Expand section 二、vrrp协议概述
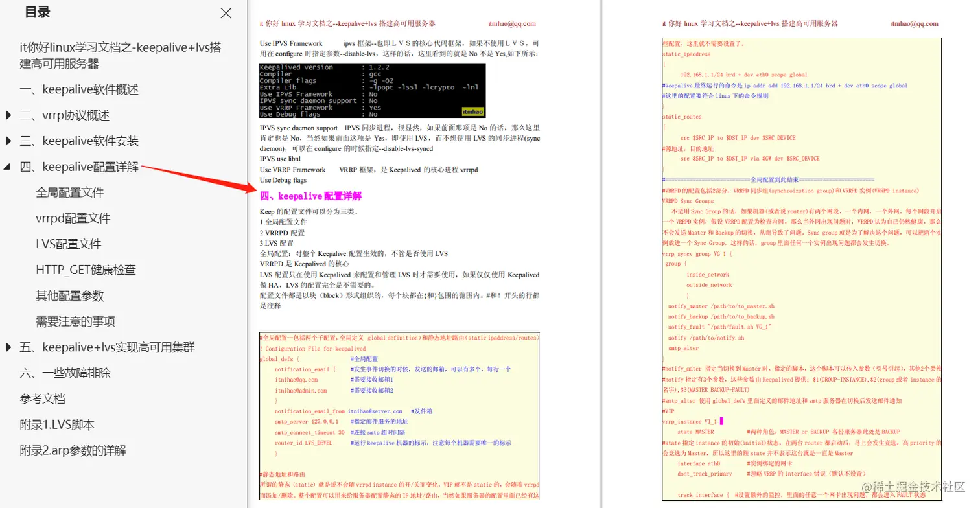The width and height of the screenshot is (980, 508). point(8,115)
